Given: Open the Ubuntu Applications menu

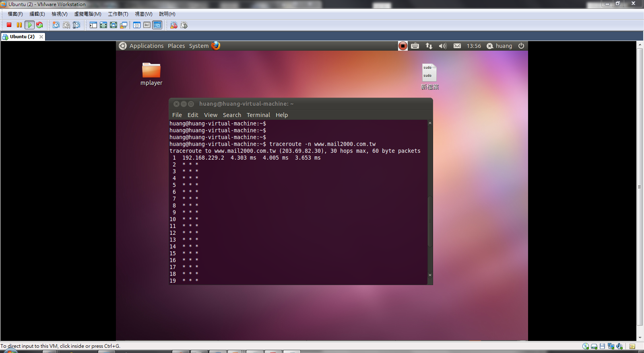Looking at the screenshot, I should click(x=147, y=46).
